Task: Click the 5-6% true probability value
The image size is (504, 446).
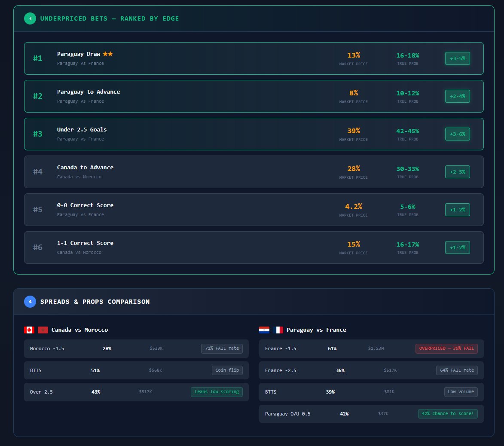Action: click(408, 207)
